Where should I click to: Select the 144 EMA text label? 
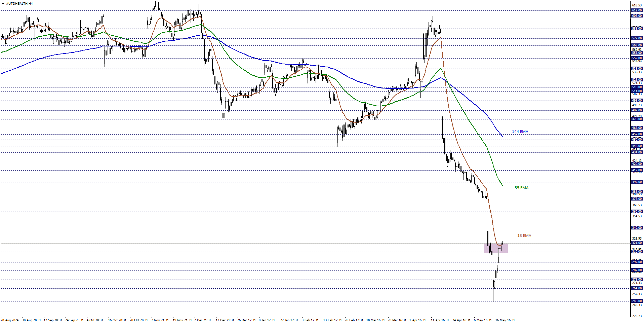pyautogui.click(x=520, y=132)
